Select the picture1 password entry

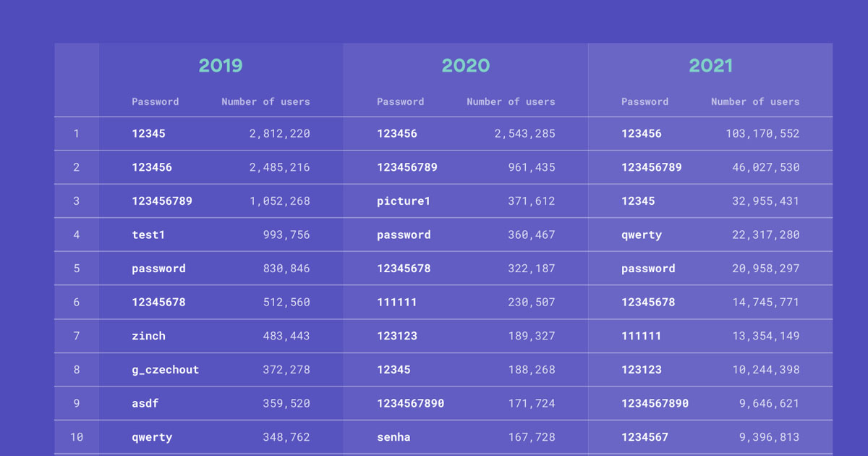(404, 201)
